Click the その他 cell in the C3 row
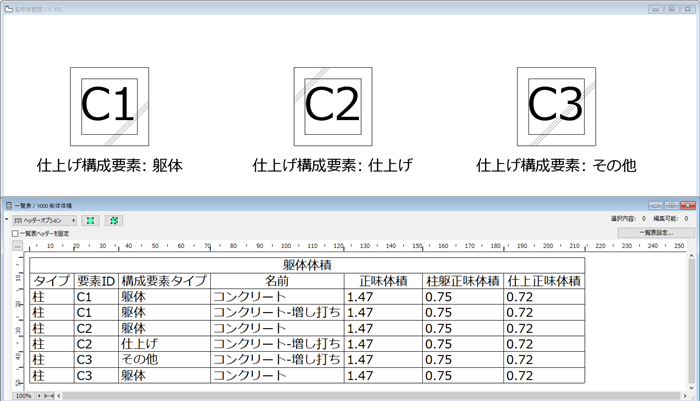 [x=164, y=359]
